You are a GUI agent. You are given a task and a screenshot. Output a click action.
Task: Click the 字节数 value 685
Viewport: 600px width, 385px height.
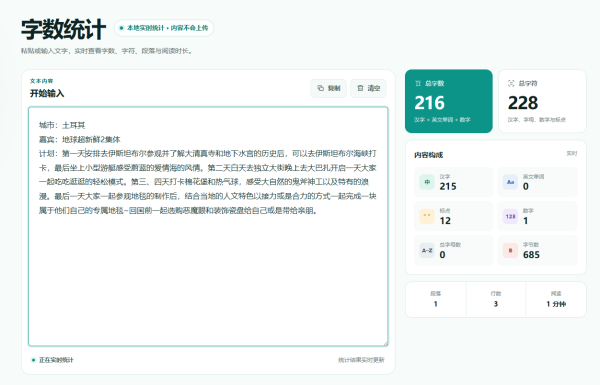click(531, 255)
